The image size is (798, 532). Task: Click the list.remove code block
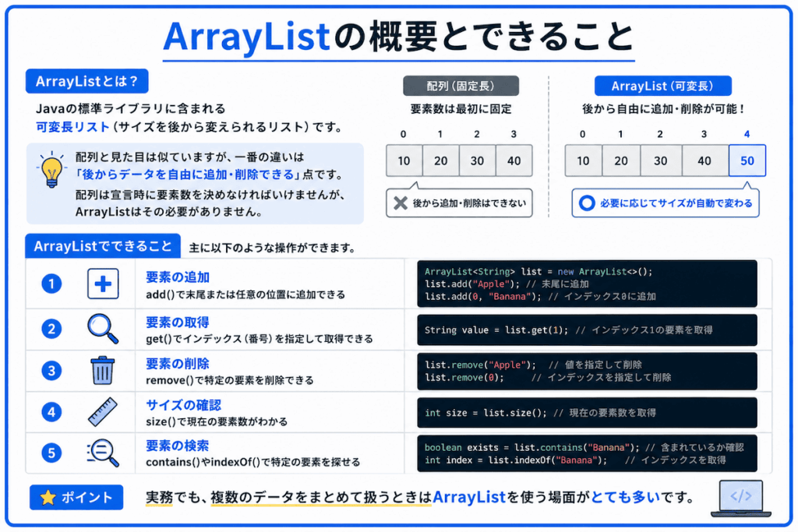pos(587,372)
